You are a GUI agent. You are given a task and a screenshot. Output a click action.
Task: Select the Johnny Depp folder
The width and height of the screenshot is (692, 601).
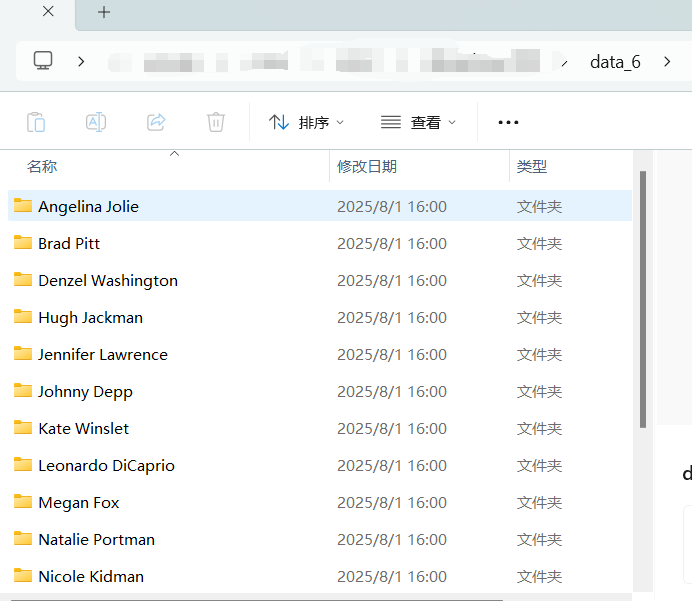click(x=320, y=391)
